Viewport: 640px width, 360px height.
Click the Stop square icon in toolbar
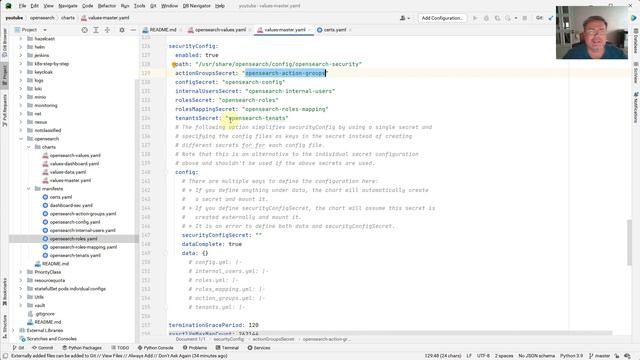tap(524, 18)
